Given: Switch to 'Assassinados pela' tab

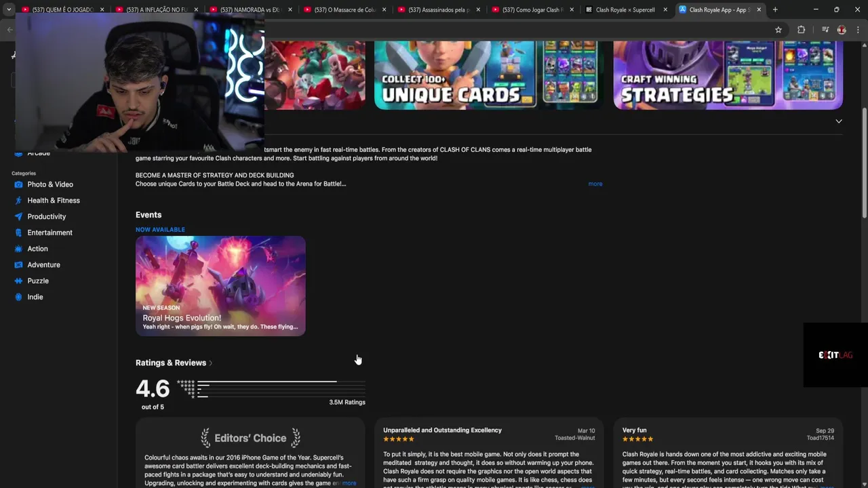Looking at the screenshot, I should tap(437, 9).
